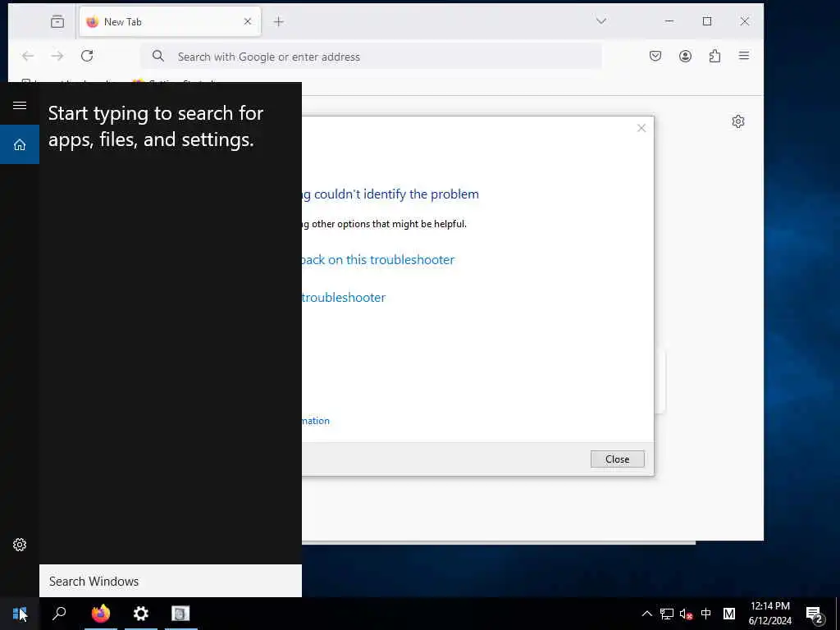Click the Search Windows input box

(x=171, y=582)
